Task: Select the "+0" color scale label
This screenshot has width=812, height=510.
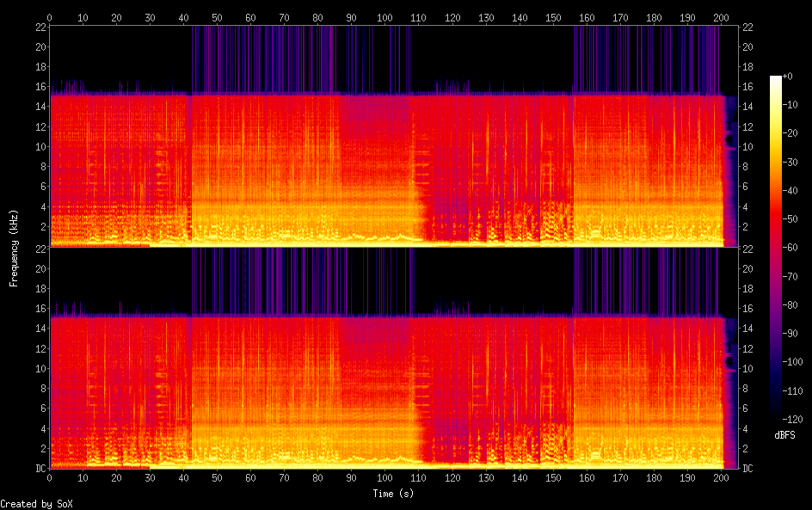Action: click(x=787, y=76)
